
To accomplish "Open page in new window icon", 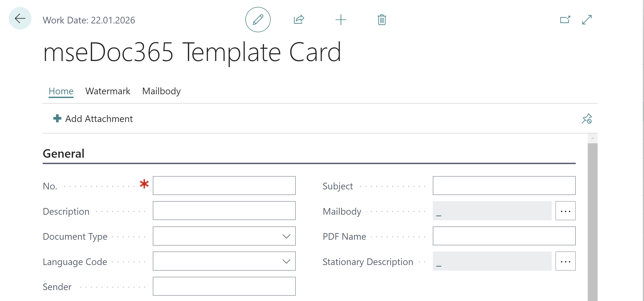I will click(x=565, y=19).
